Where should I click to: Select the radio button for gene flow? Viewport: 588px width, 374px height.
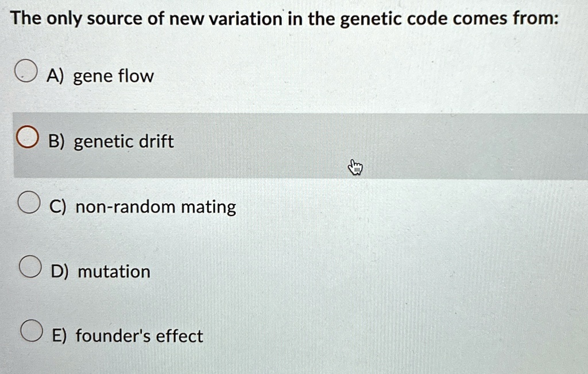click(x=26, y=71)
